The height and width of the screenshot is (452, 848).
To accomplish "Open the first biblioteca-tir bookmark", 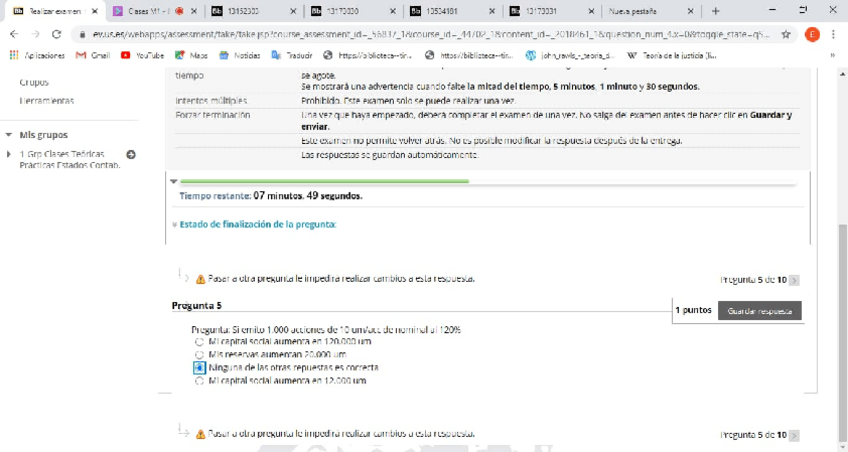I will 367,55.
